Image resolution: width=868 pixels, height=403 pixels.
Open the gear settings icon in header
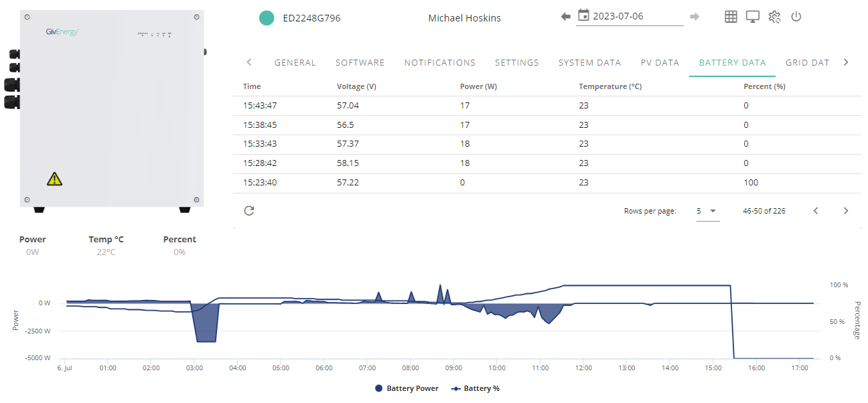pyautogui.click(x=775, y=17)
